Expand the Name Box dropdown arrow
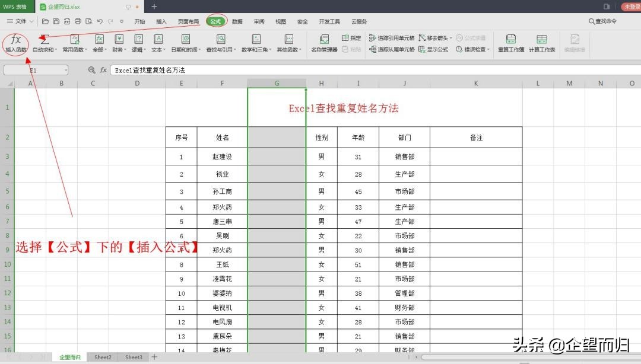The image size is (641, 364). (65, 71)
